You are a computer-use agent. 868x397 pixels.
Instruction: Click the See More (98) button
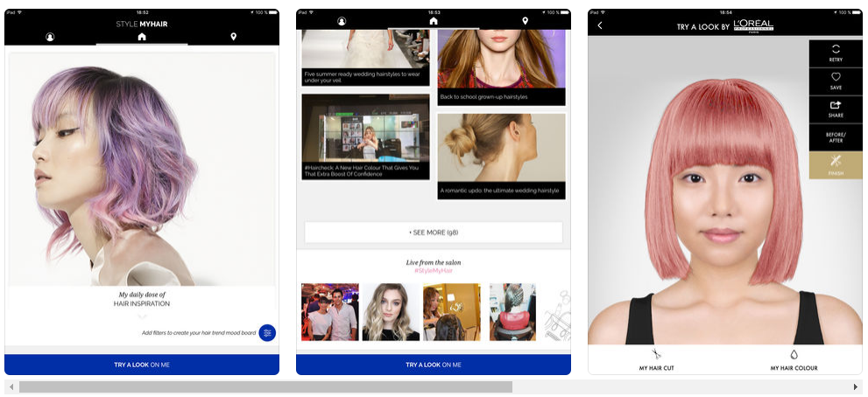coord(434,232)
